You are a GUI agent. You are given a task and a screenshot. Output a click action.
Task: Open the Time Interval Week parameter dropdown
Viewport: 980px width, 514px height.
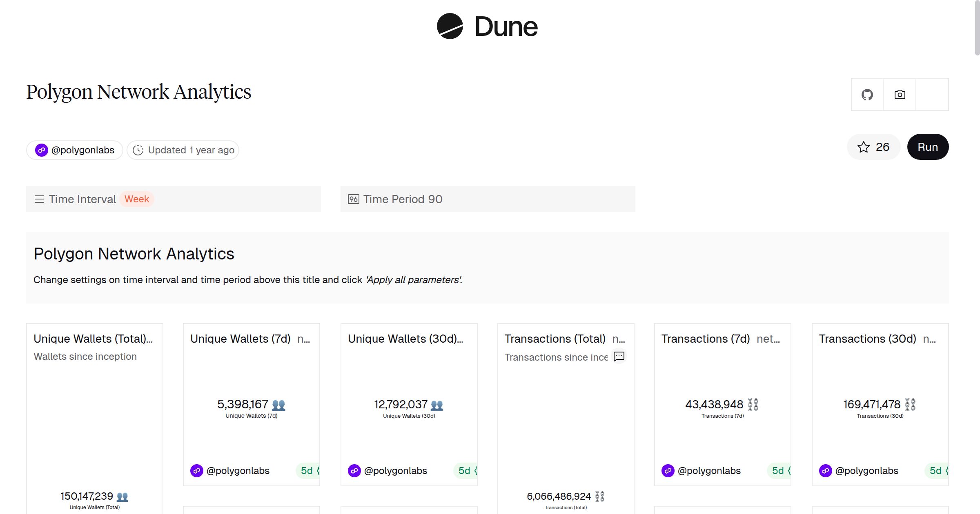click(136, 199)
